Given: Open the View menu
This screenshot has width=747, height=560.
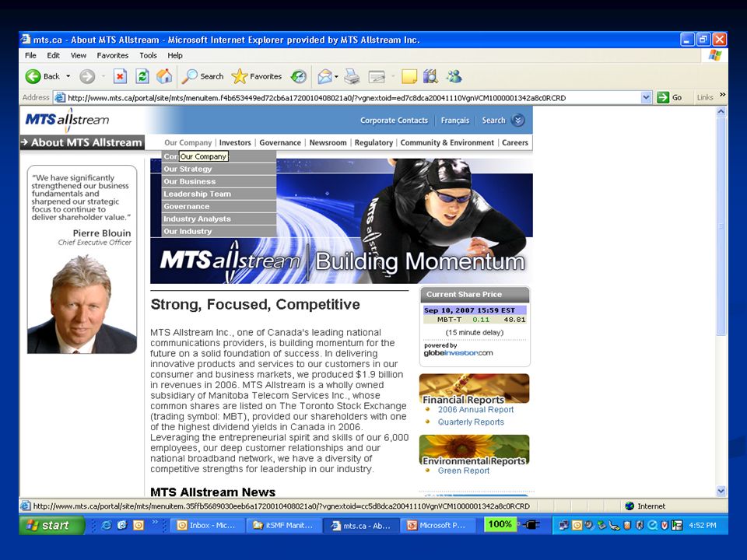Looking at the screenshot, I should [x=79, y=55].
